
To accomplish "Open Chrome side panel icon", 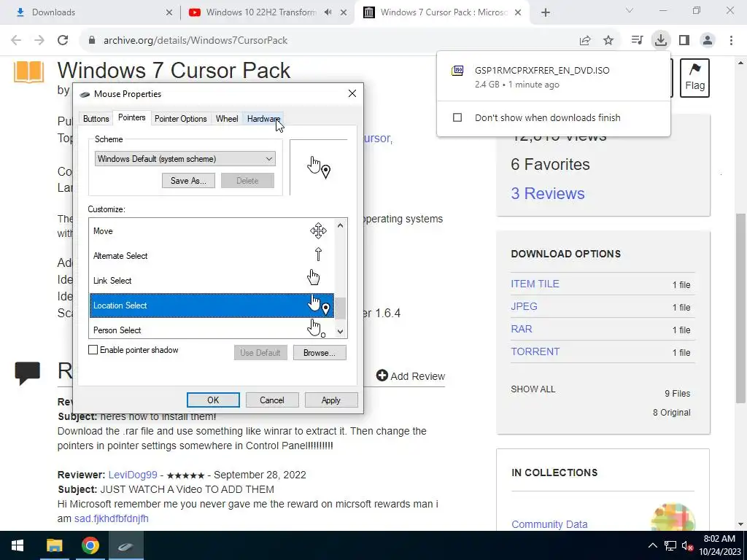I will pyautogui.click(x=684, y=41).
